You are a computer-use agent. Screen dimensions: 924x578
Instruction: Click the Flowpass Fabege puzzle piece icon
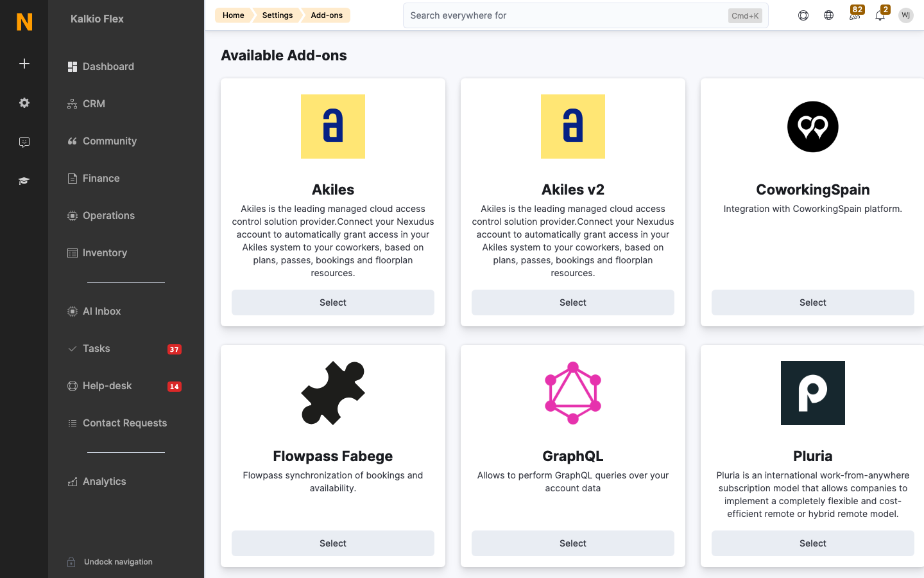(333, 393)
